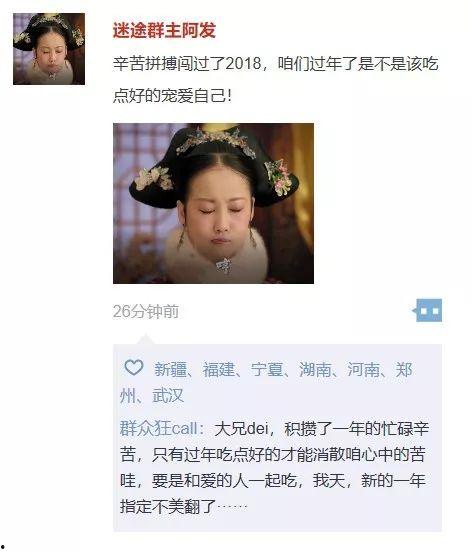The height and width of the screenshot is (553, 471).
Task: Open liker profile 湖南
Action: pyautogui.click(x=315, y=369)
